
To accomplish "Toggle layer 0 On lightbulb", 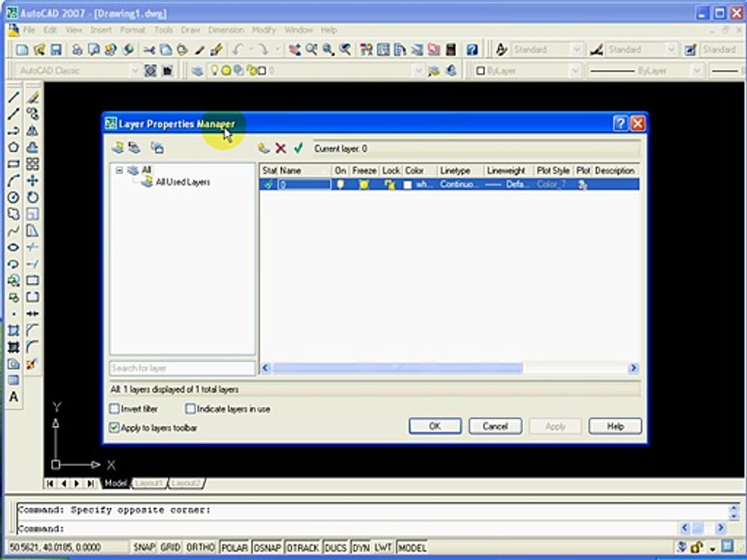I will coord(340,184).
